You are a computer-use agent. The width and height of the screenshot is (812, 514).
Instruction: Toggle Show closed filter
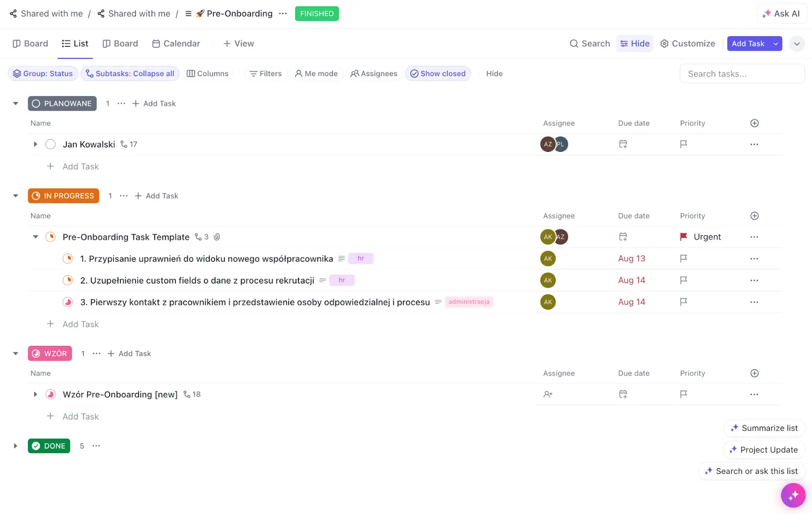(x=438, y=74)
